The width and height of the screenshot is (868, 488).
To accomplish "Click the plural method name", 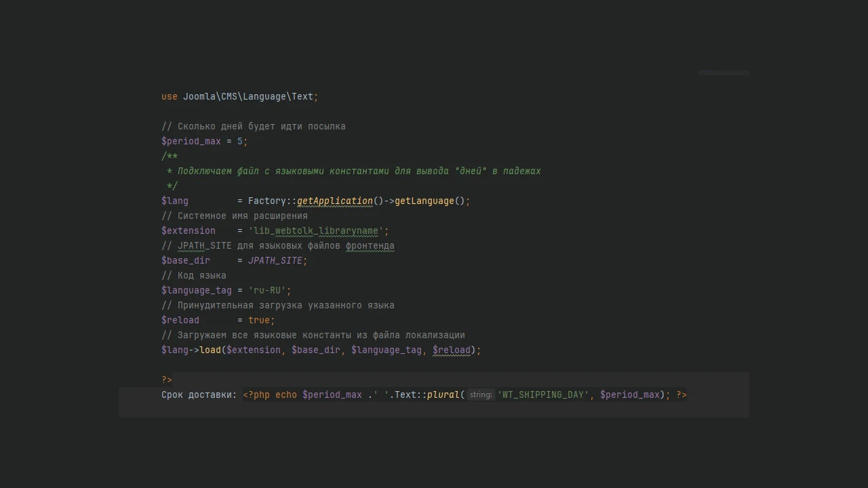I will 443,394.
